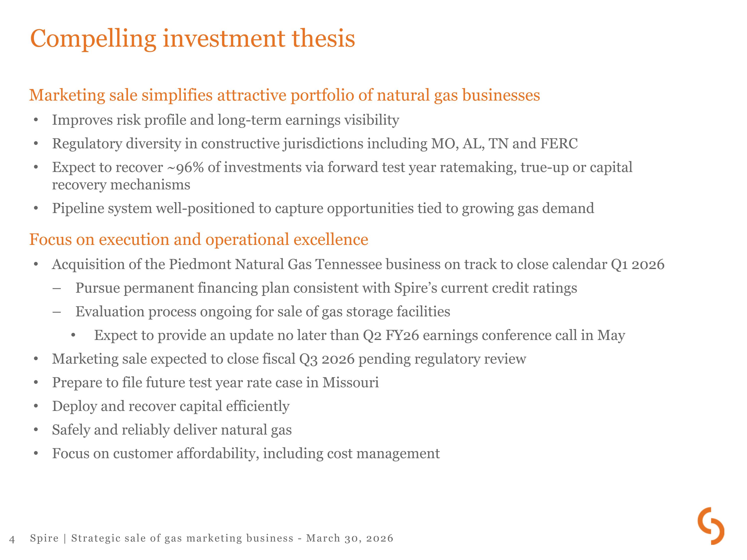
Task: Select the 'Evaluation process ongoing' sub-bullet
Action: coord(262,312)
